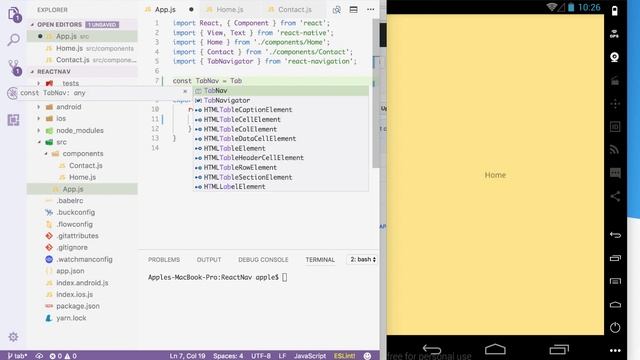Click the errors and warnings status indicator
This screenshot has width=640, height=360.
point(63,356)
